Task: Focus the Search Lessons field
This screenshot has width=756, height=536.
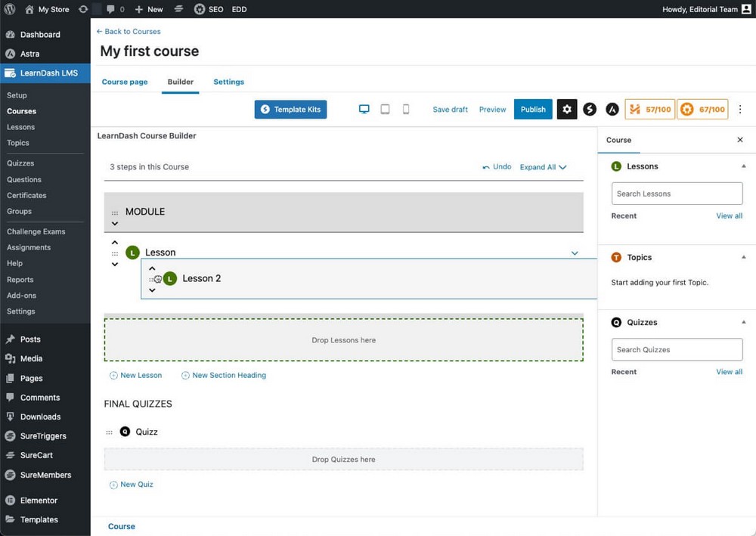Action: tap(677, 194)
